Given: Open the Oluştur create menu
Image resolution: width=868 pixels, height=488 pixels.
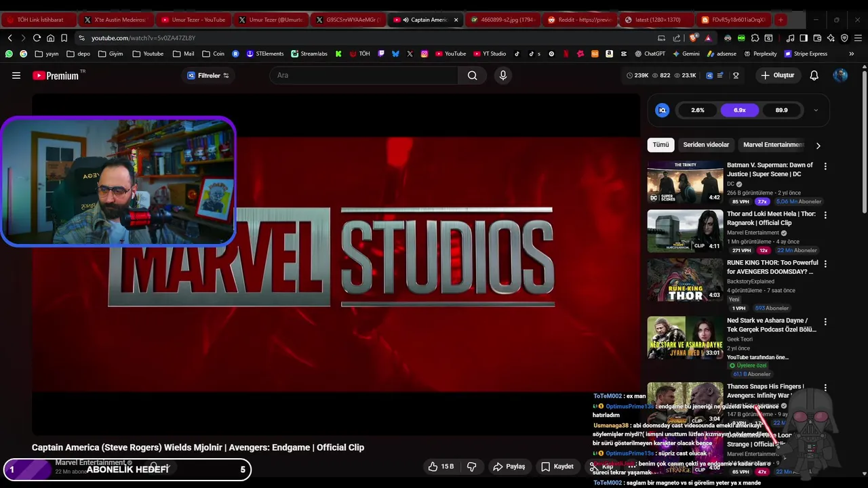Looking at the screenshot, I should 777,75.
